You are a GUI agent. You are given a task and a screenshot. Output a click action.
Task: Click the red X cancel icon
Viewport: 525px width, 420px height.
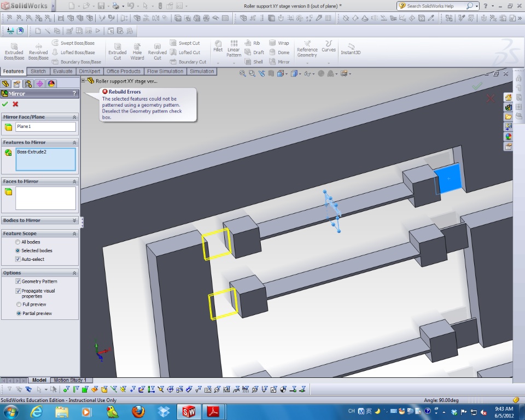pyautogui.click(x=15, y=104)
